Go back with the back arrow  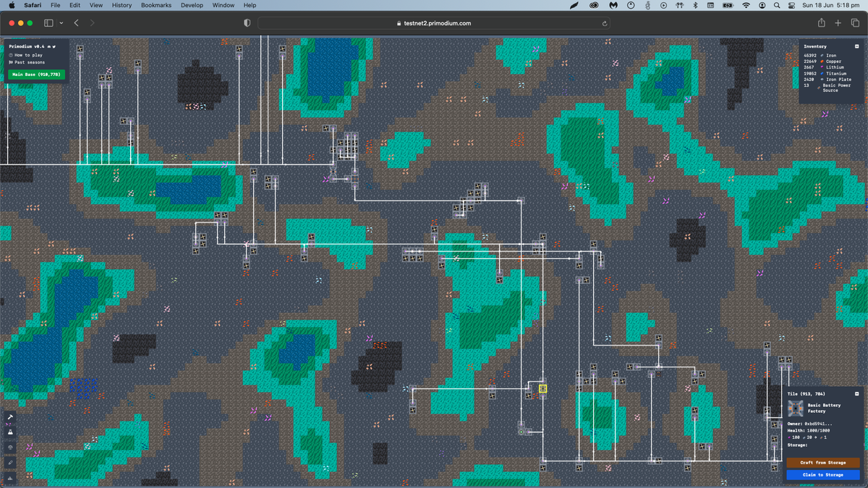tap(76, 23)
